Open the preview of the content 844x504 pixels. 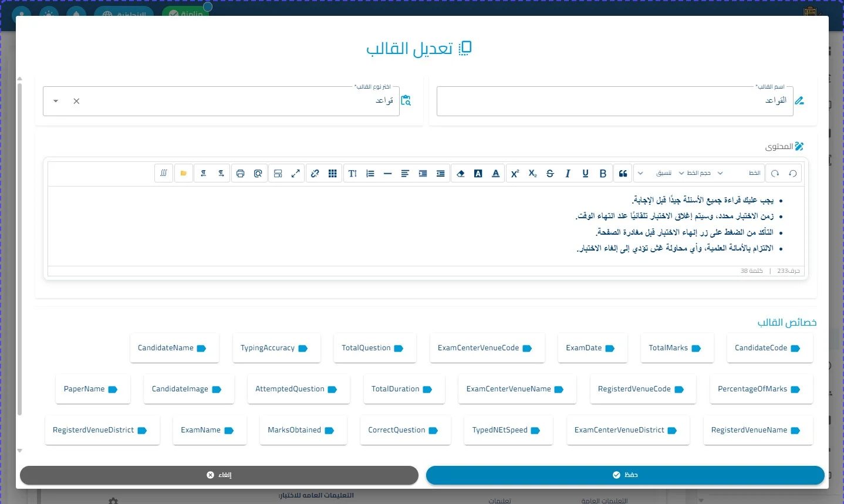point(258,173)
